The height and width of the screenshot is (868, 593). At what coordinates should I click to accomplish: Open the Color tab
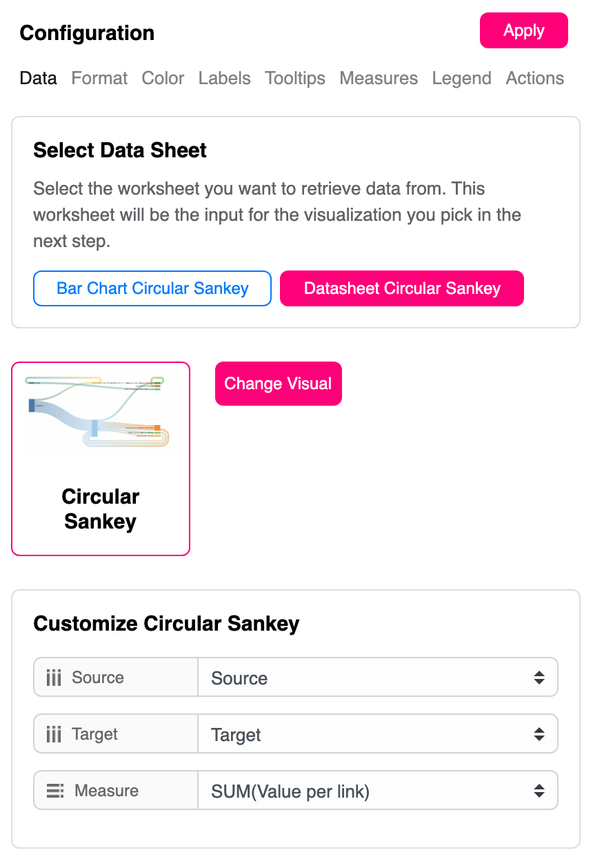163,78
